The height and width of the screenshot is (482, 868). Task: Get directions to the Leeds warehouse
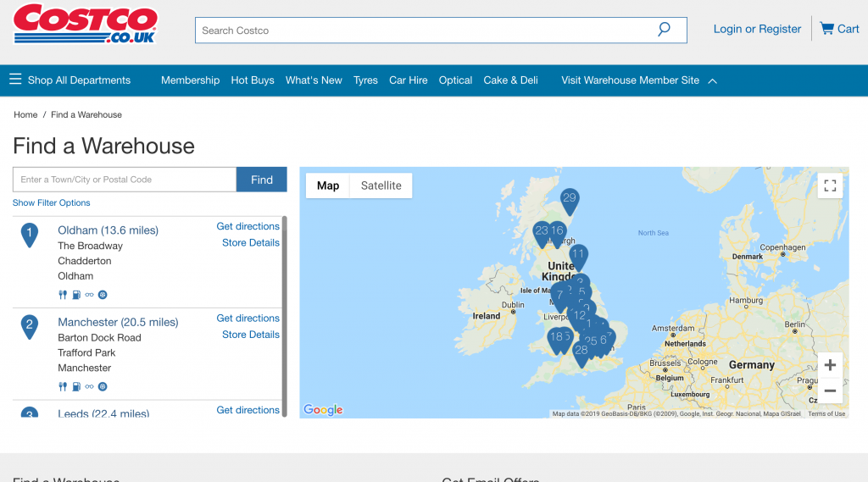[x=248, y=409]
